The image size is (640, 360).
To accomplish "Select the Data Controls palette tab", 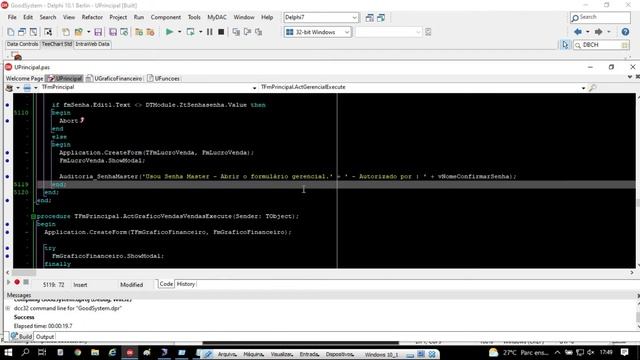I will (x=22, y=44).
